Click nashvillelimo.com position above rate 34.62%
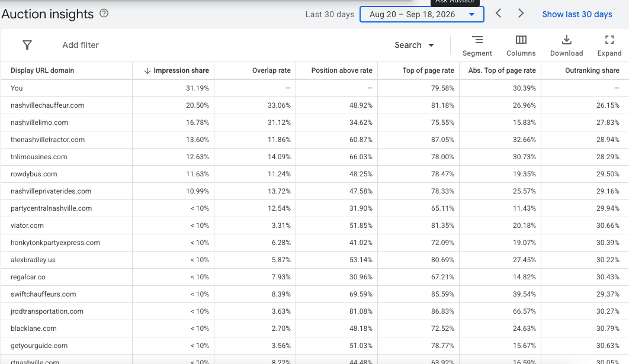Image resolution: width=629 pixels, height=364 pixels. [x=361, y=123]
